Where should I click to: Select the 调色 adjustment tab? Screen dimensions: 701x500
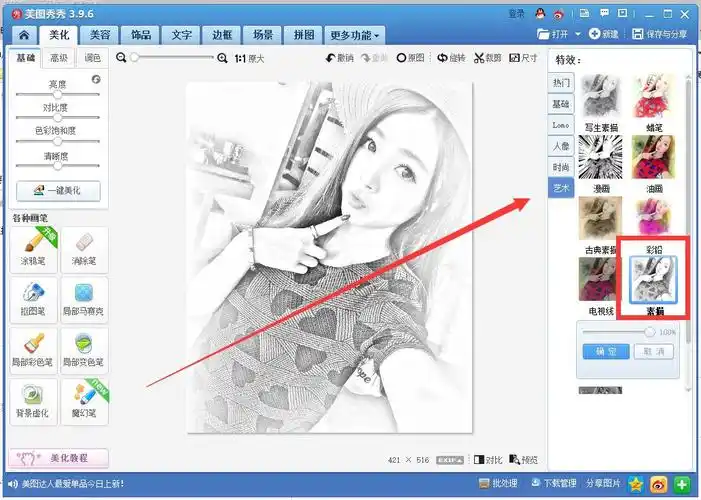pos(93,58)
